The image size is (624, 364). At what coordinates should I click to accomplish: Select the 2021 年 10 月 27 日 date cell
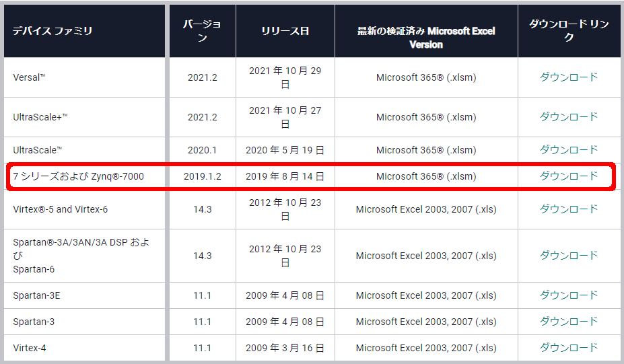click(285, 117)
